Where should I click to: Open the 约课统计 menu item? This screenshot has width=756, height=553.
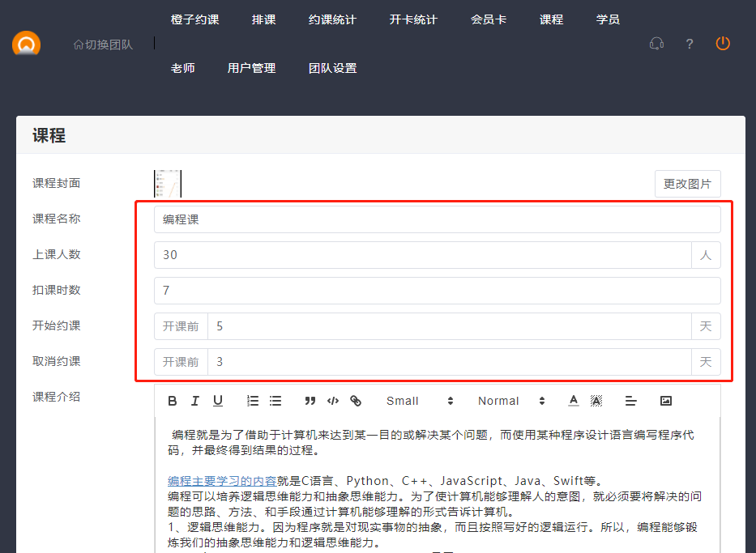(332, 19)
